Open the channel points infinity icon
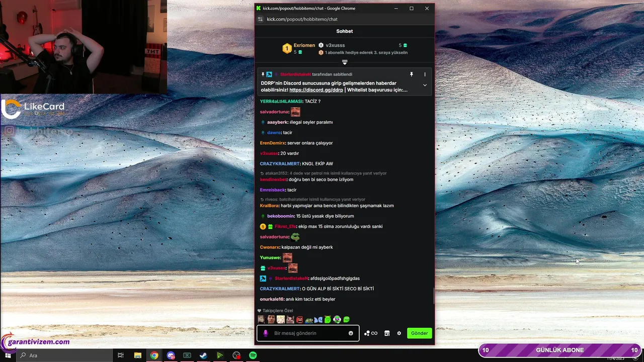644x362 pixels. pos(371,333)
